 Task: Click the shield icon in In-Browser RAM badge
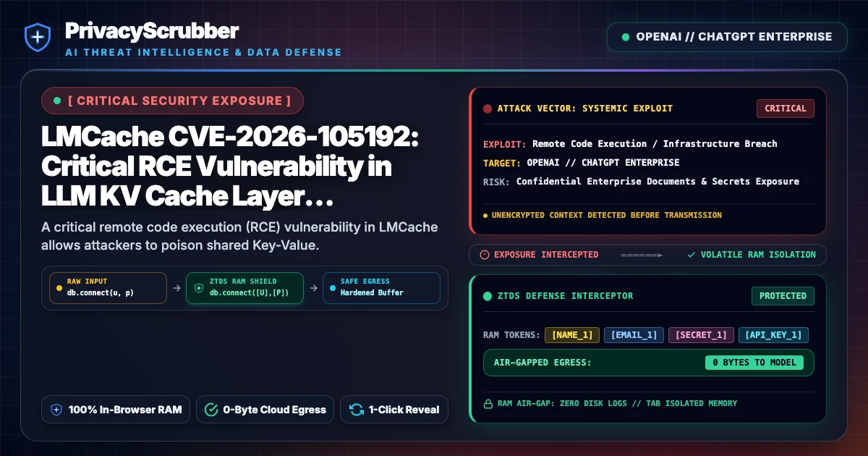click(x=56, y=410)
